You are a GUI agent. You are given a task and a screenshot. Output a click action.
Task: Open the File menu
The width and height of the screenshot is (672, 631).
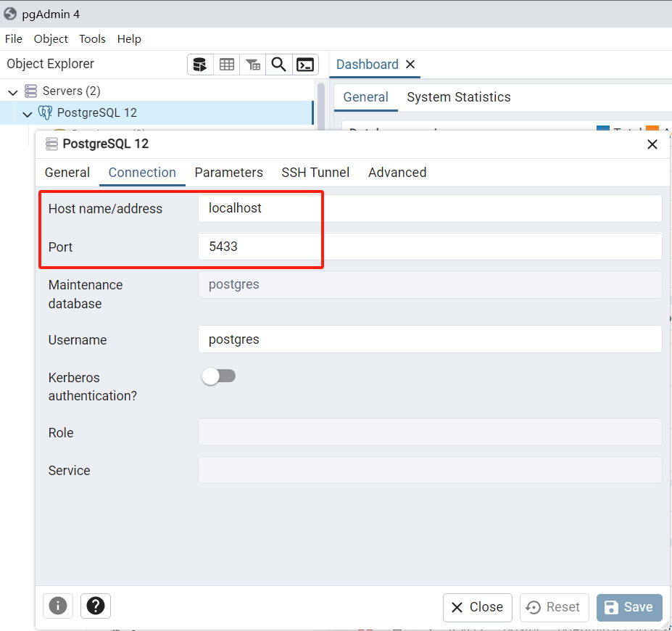click(x=14, y=39)
